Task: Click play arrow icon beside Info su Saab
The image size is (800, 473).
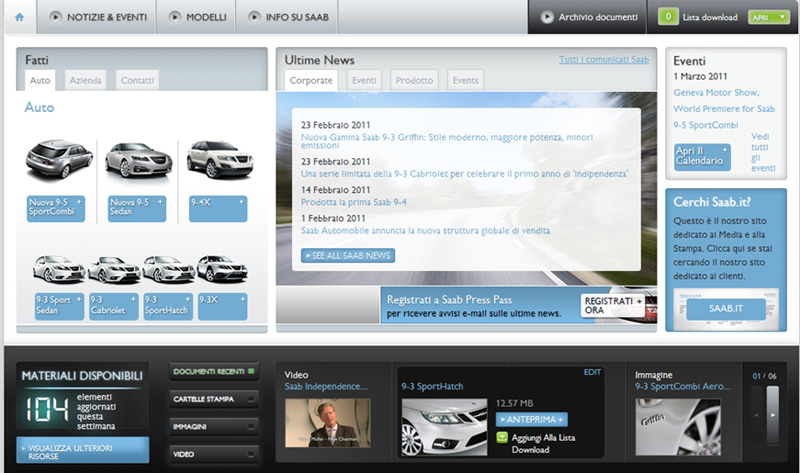Action: pos(254,17)
